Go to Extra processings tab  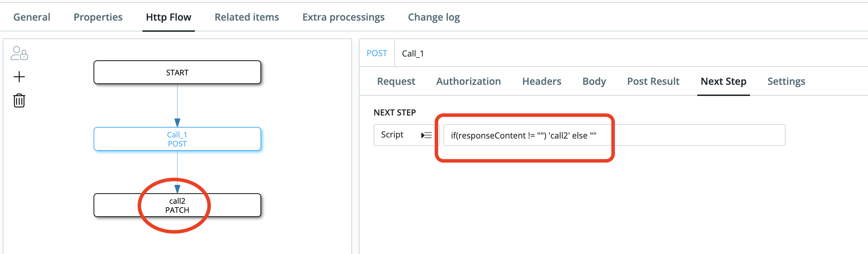[343, 17]
